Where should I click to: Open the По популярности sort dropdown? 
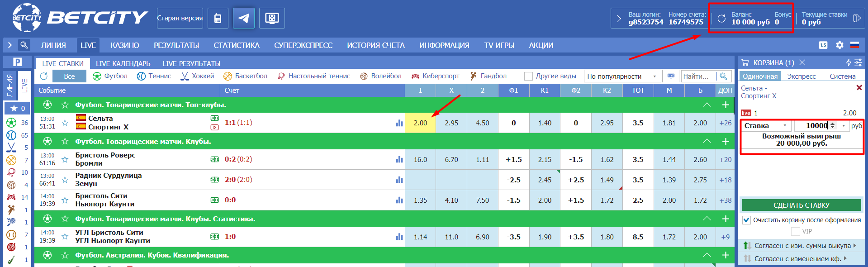pos(622,76)
